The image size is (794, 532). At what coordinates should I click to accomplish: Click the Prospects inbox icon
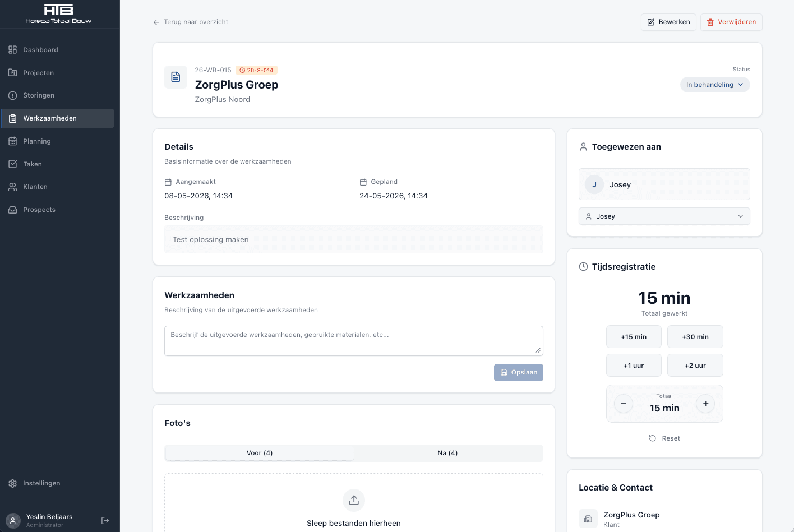pyautogui.click(x=13, y=210)
